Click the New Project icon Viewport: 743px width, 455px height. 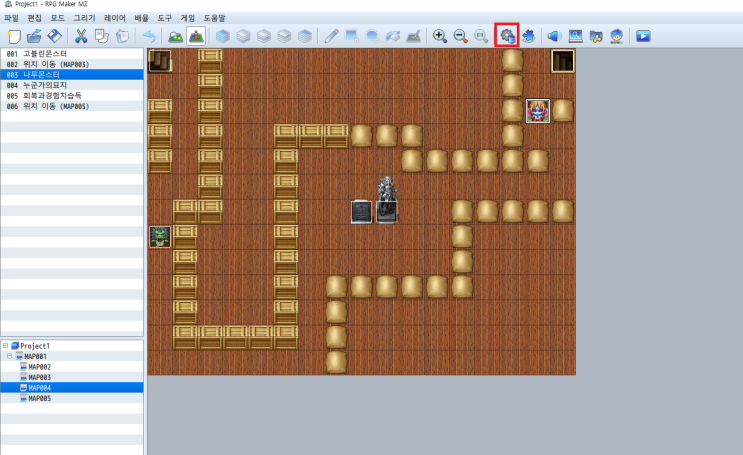14,36
